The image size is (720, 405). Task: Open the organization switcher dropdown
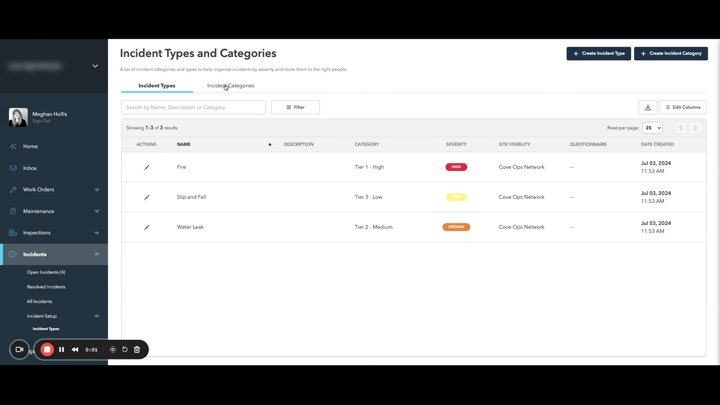[x=95, y=66]
